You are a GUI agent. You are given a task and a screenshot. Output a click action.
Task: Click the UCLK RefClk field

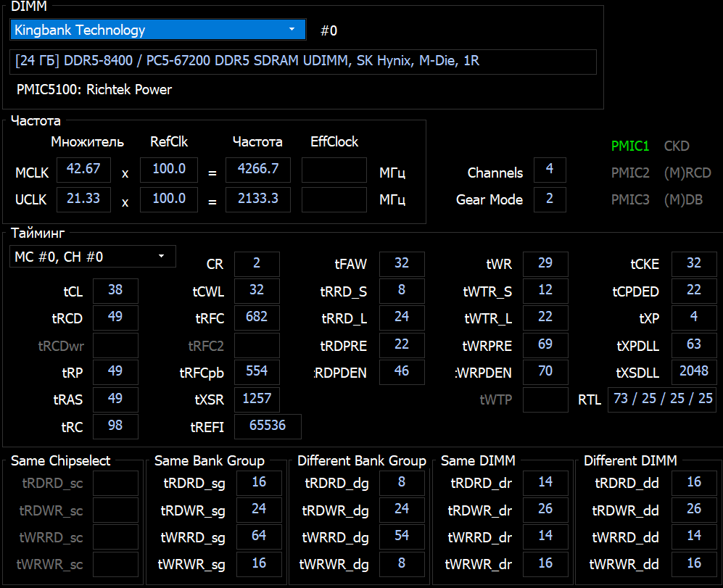[x=169, y=199]
